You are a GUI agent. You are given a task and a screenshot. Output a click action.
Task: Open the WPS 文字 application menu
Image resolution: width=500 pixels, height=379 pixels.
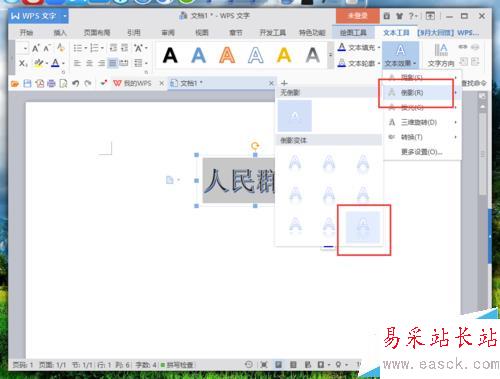click(x=38, y=16)
